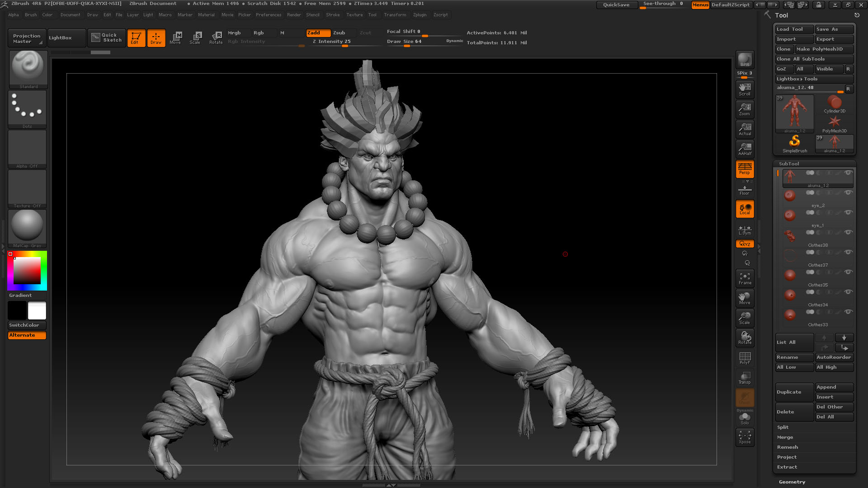Toggle visibility eye of eye_2 subtool
868x488 pixels.
pyautogui.click(x=848, y=192)
